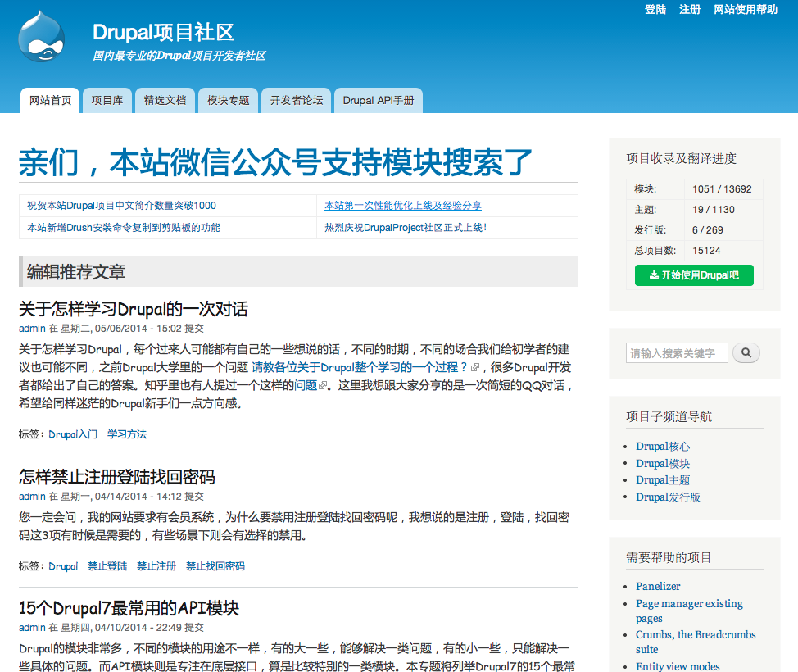Viewport: 798px width, 672px height.
Task: Select the 禁止登陆 tag
Action: [107, 566]
